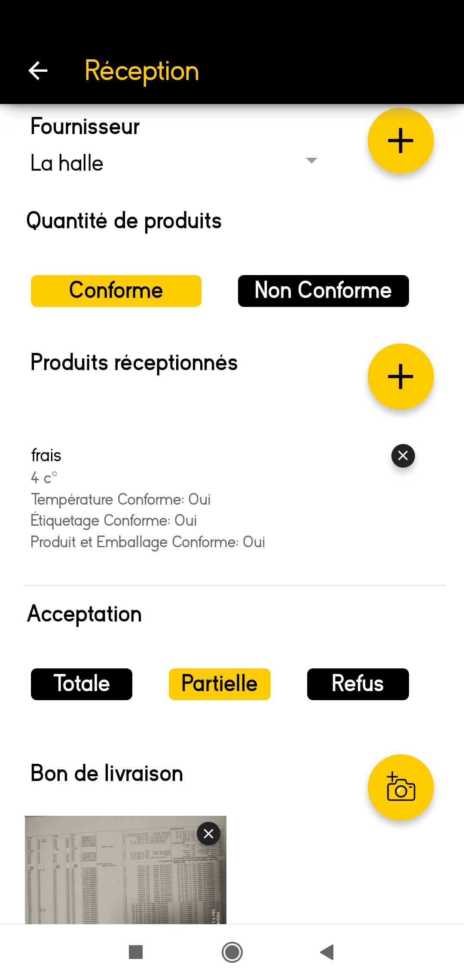
Task: Tap the Android home button
Action: click(x=232, y=952)
